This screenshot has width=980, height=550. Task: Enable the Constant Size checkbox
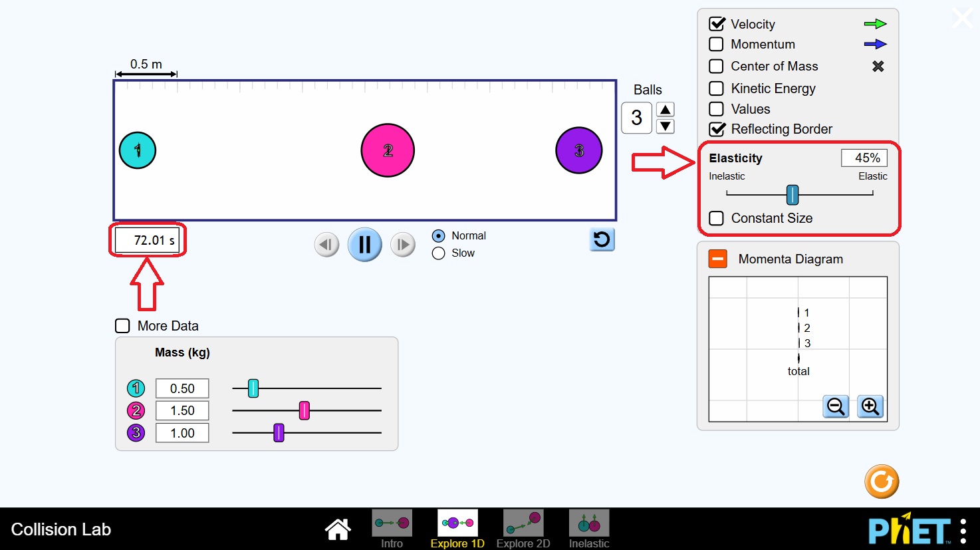coord(717,218)
